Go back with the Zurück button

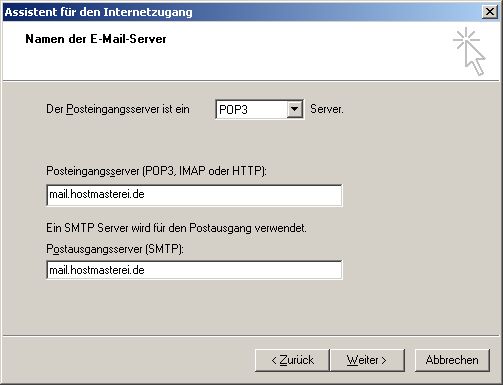[292, 360]
